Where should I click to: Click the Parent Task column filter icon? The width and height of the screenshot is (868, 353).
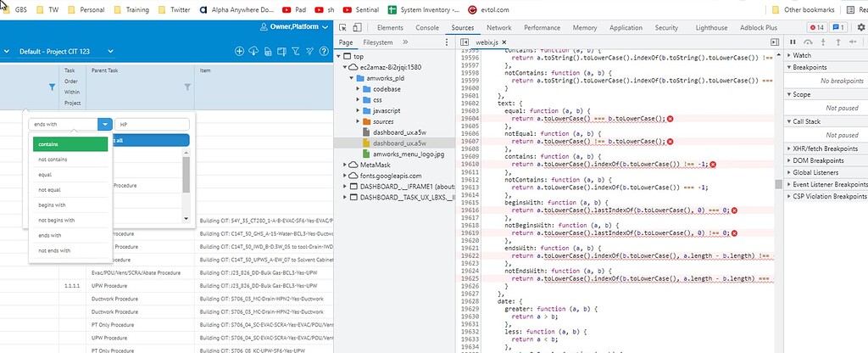[x=187, y=87]
